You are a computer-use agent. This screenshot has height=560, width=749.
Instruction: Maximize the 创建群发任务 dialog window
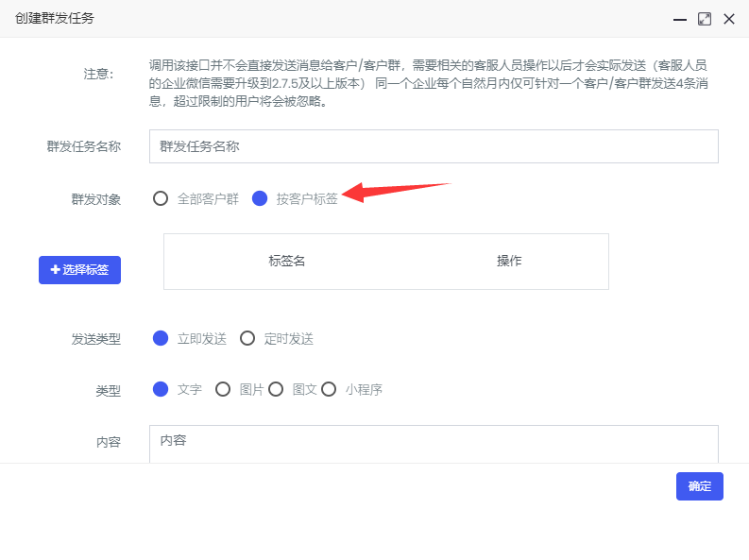(705, 19)
